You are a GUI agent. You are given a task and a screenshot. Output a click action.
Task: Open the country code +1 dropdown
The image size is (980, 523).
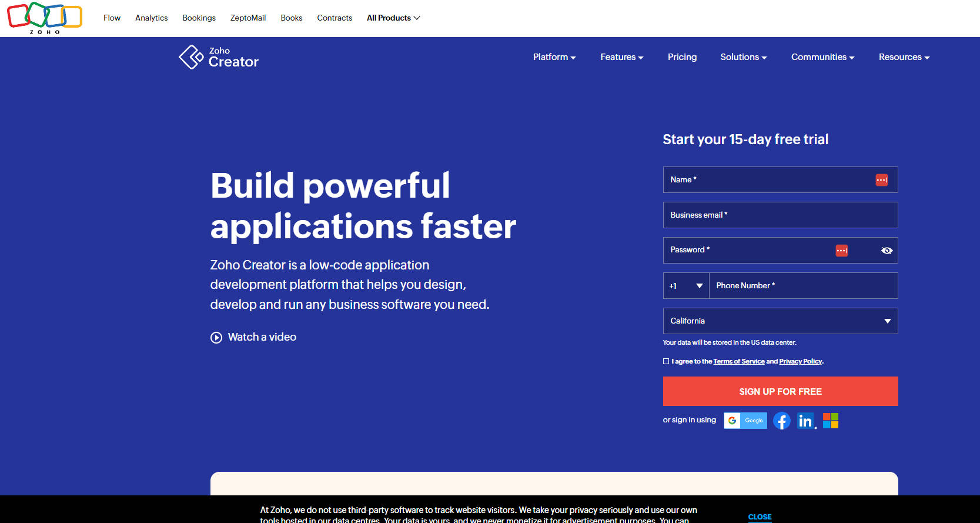pos(686,286)
